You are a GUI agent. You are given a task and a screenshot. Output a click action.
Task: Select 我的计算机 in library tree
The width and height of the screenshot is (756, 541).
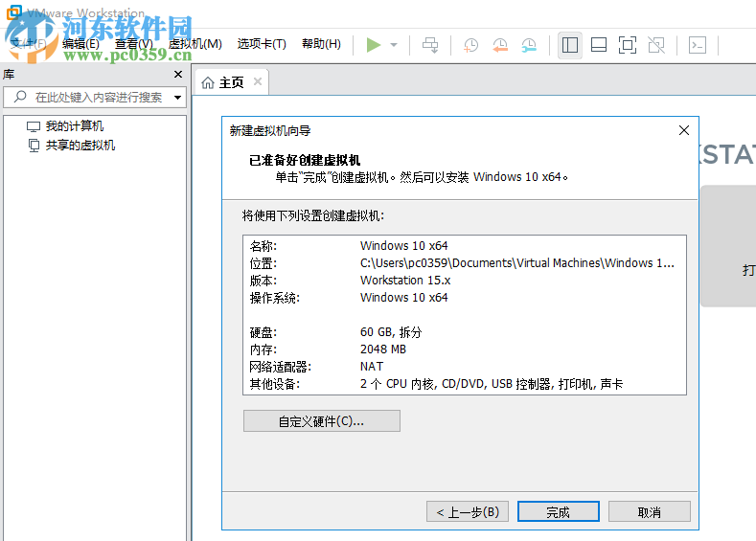pos(74,126)
